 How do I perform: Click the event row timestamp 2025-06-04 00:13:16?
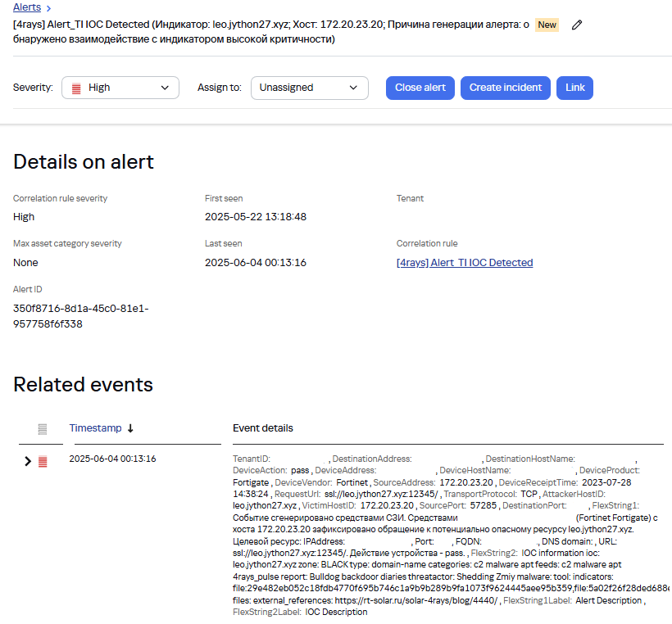[x=112, y=459]
